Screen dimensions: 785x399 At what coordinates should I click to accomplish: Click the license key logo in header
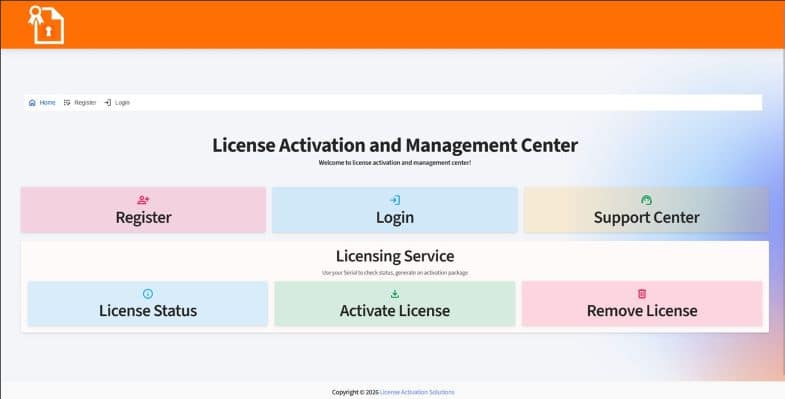46,25
